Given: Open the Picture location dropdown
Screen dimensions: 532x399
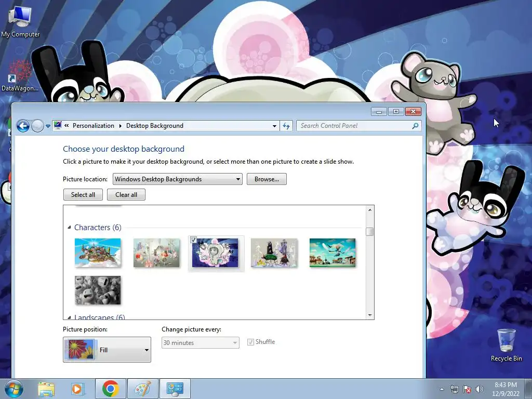Looking at the screenshot, I should pos(178,179).
